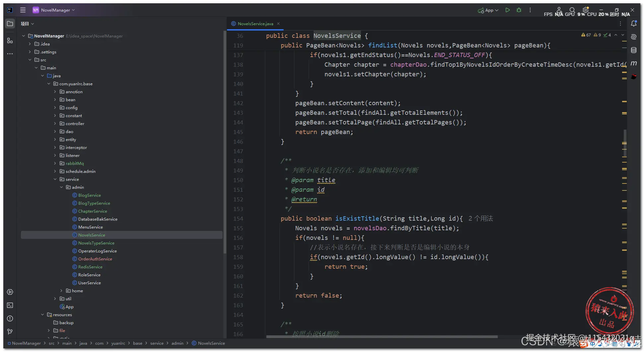
Task: Open the App run configuration dropdown
Action: 488,10
